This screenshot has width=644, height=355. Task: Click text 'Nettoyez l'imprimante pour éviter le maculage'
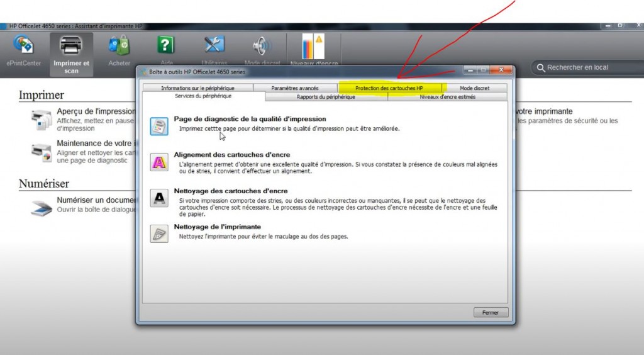[264, 237]
